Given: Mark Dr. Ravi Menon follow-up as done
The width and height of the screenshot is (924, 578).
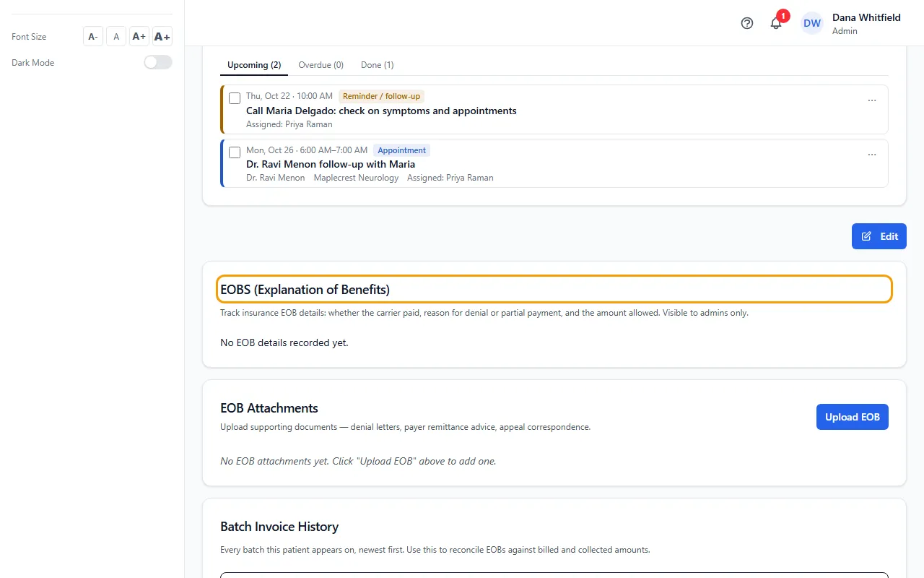Looking at the screenshot, I should pyautogui.click(x=235, y=152).
